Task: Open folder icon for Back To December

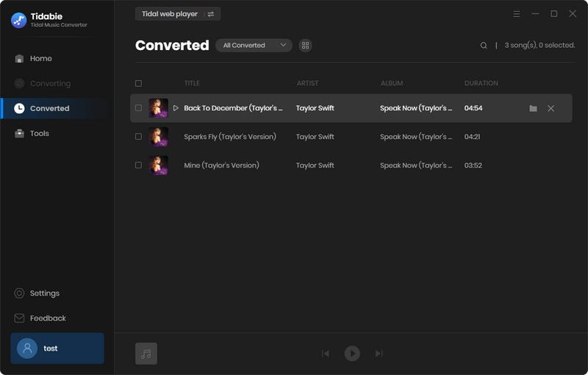Action: [533, 108]
